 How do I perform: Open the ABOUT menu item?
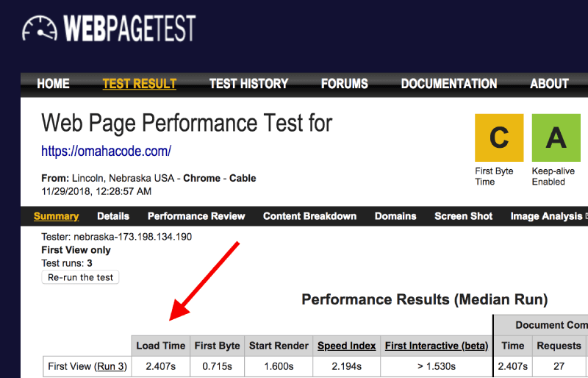[549, 84]
